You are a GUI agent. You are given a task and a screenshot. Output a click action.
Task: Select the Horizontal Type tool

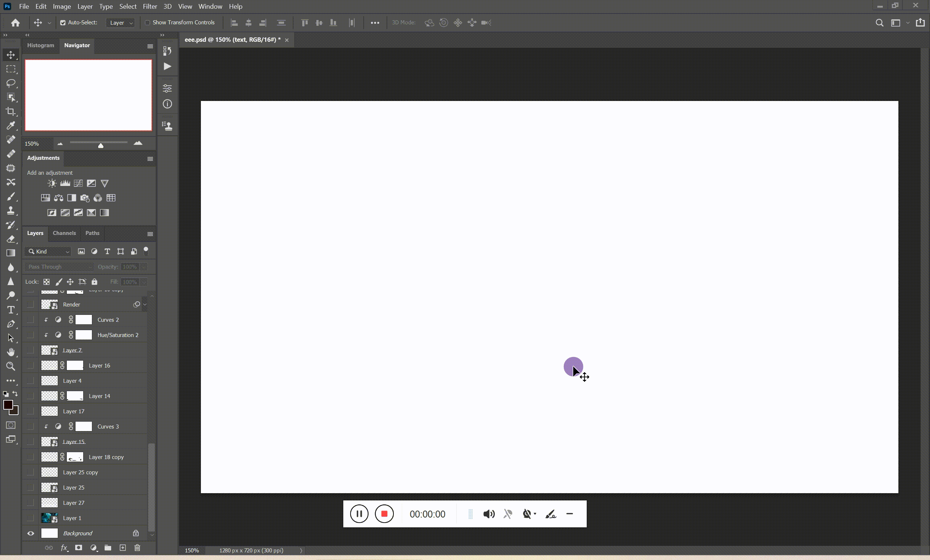[x=11, y=310]
